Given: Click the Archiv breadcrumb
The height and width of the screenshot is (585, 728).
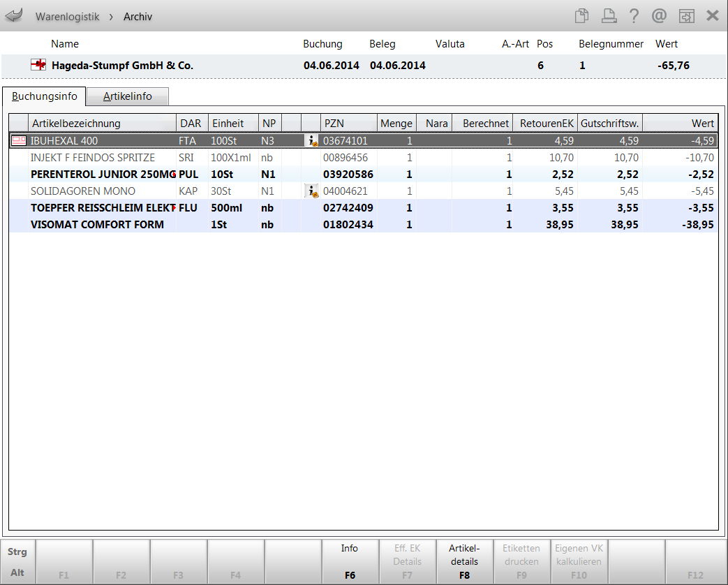Looking at the screenshot, I should 138,17.
